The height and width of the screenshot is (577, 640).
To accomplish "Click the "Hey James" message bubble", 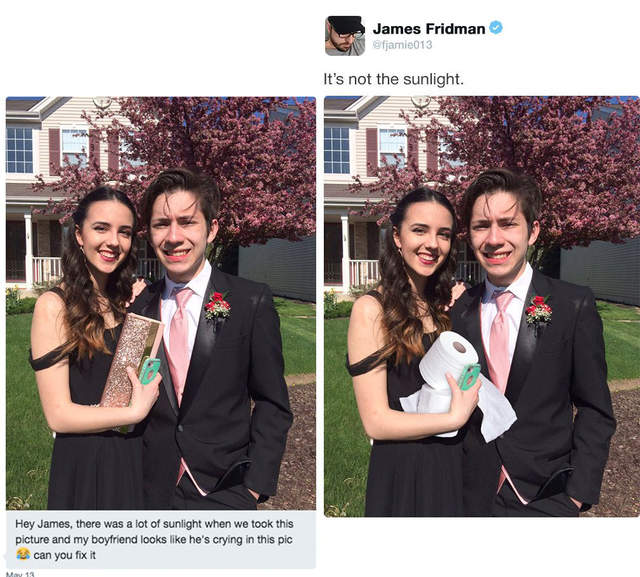I will 161,539.
